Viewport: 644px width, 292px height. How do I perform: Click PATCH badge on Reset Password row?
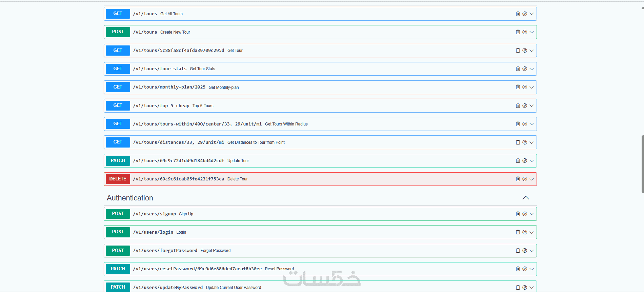(x=118, y=269)
